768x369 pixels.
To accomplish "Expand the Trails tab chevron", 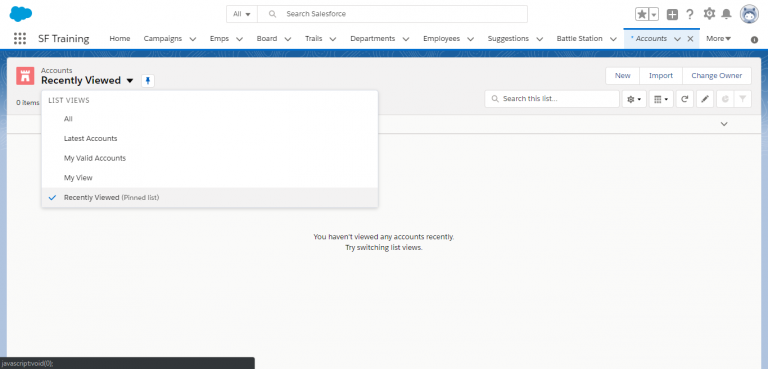I will tap(333, 39).
